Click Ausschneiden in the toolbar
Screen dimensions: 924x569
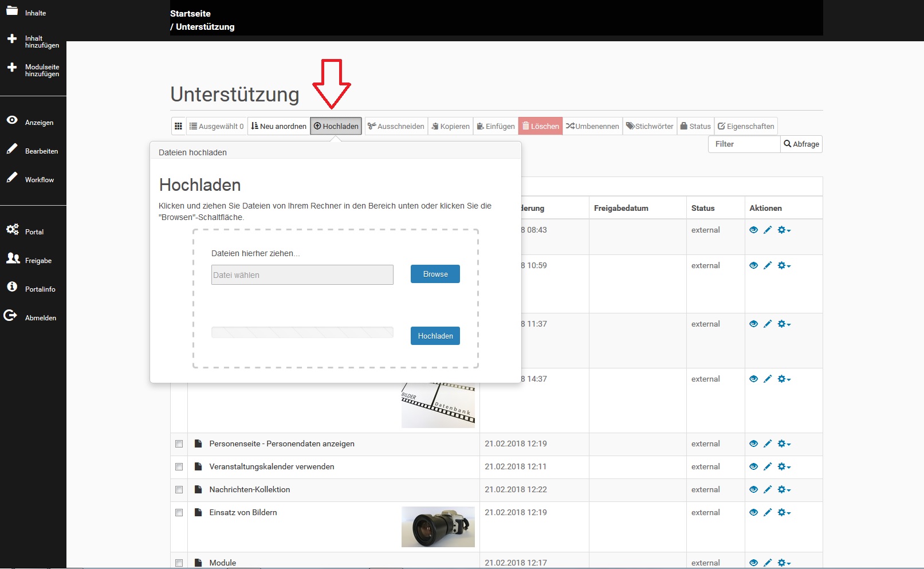click(x=396, y=126)
